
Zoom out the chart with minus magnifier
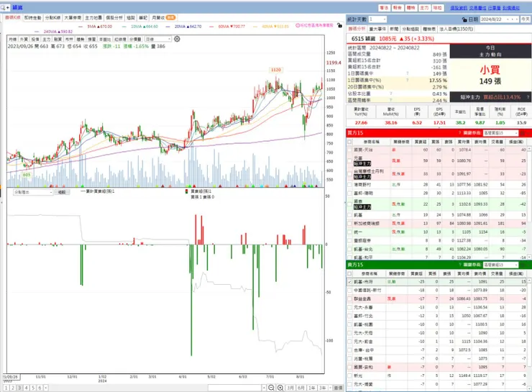tap(271, 388)
